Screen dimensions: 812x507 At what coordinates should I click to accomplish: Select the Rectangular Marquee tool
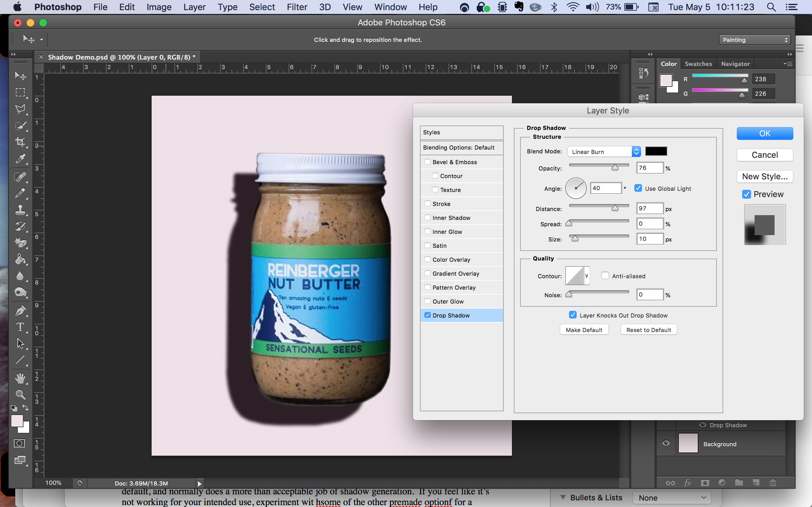(x=20, y=92)
